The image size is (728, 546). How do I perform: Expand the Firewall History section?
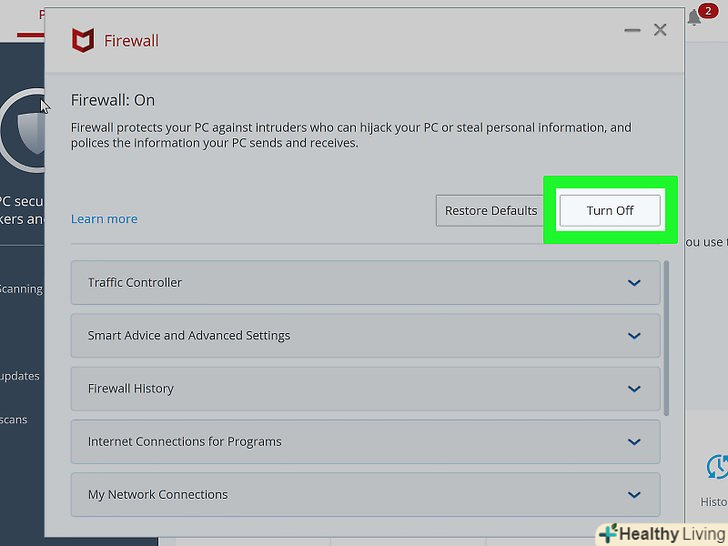(x=365, y=389)
